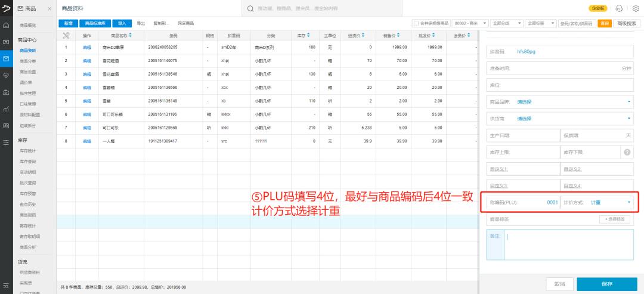Sort by 商品名称 column arrows

point(131,36)
